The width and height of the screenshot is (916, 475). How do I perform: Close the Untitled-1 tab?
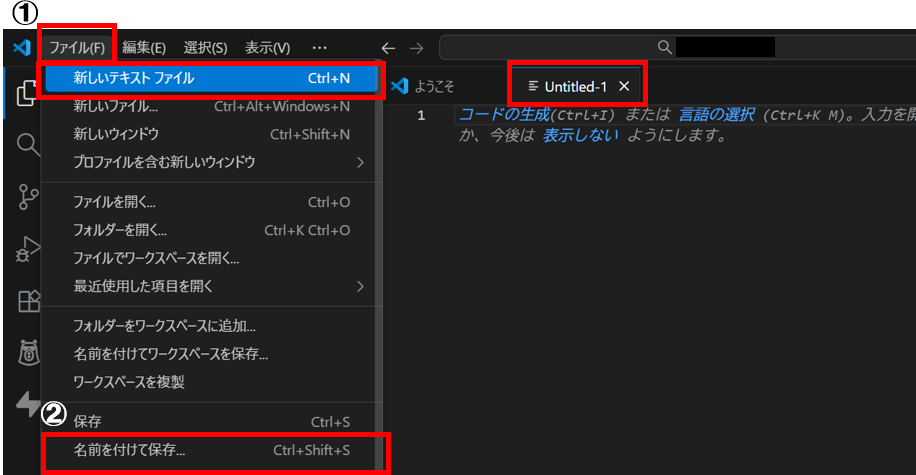624,86
